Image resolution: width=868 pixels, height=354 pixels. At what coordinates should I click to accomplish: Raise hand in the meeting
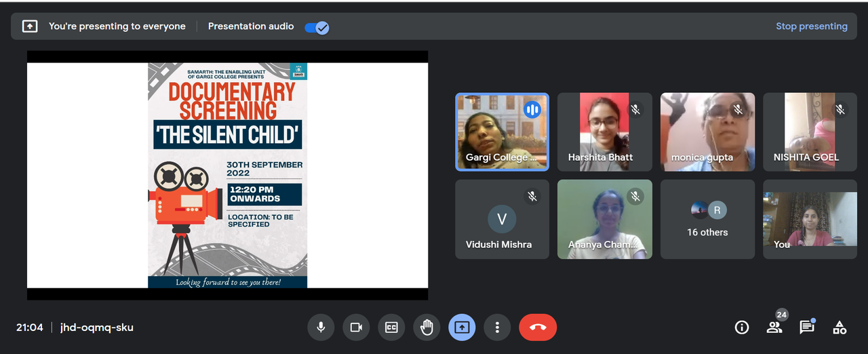[x=427, y=328]
